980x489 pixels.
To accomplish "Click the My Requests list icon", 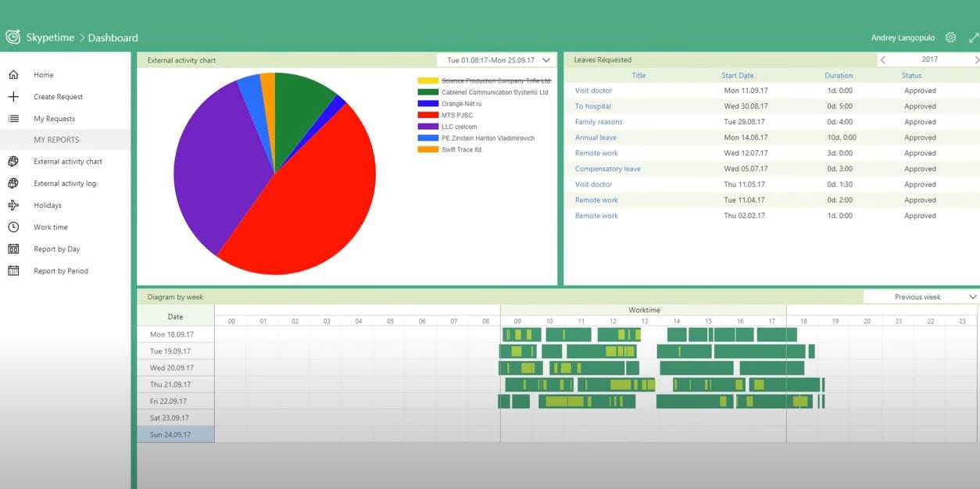I will click(x=13, y=119).
